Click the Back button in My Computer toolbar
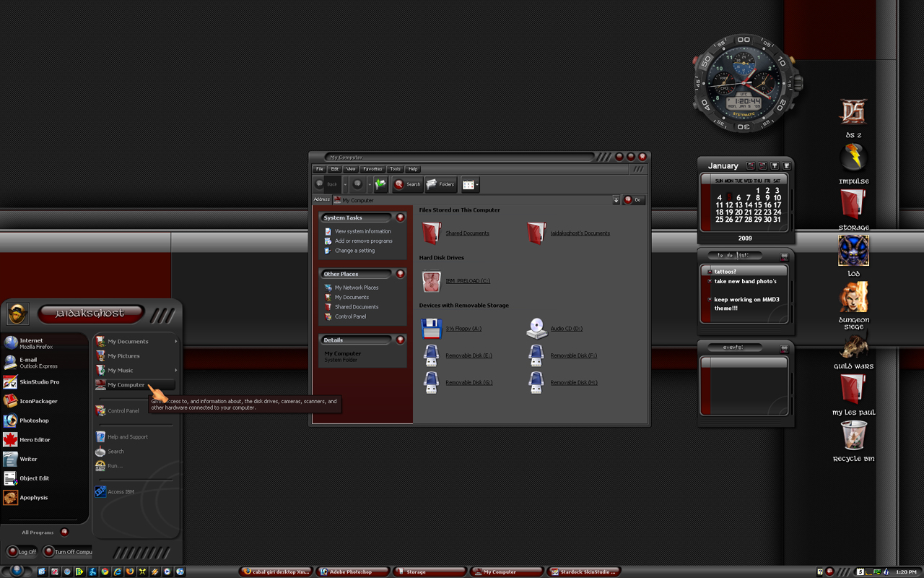This screenshot has width=924, height=578. [328, 184]
